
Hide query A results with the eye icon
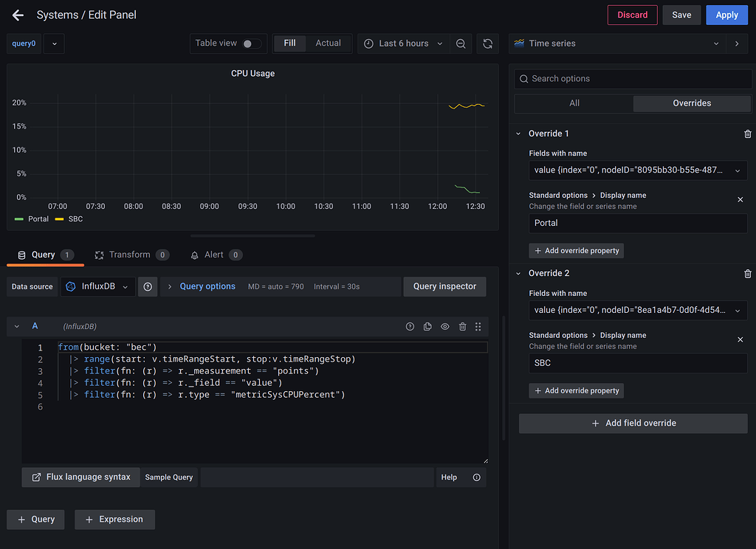[445, 326]
